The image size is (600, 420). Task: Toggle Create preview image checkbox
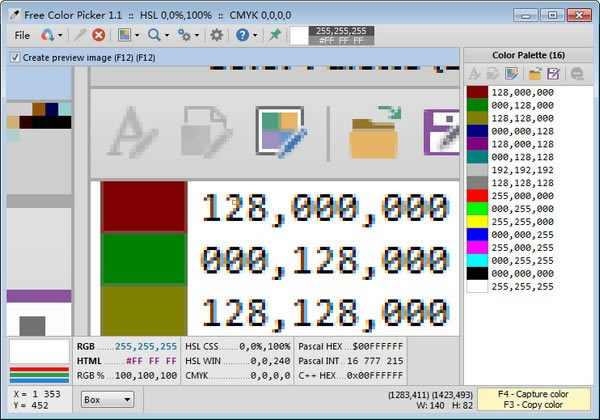click(14, 58)
